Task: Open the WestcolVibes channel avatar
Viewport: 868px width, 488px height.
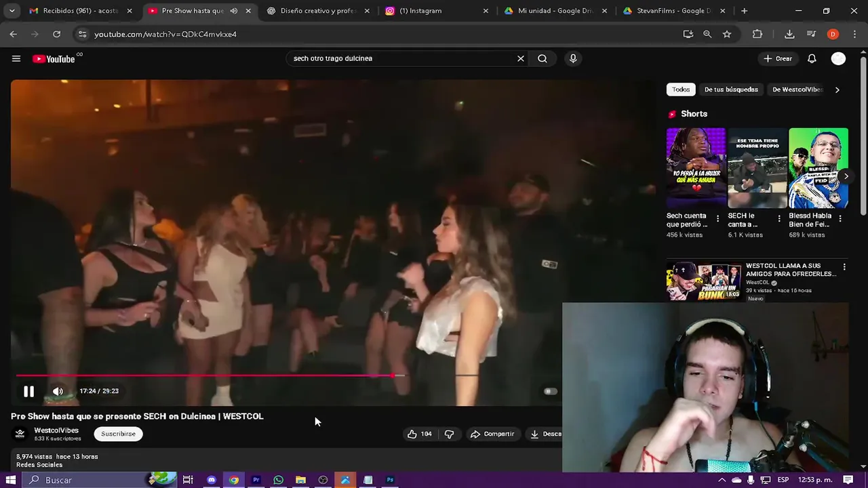Action: [x=20, y=434]
